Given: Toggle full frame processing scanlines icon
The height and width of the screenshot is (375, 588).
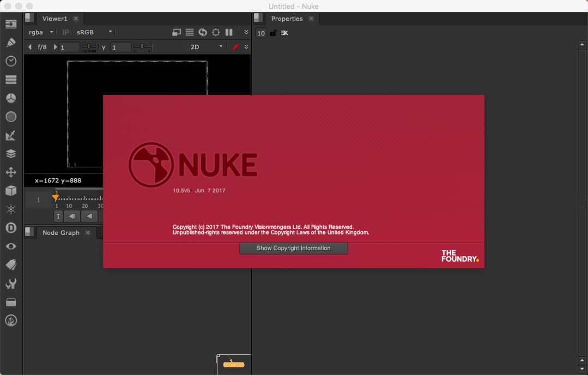Looking at the screenshot, I should (x=190, y=33).
